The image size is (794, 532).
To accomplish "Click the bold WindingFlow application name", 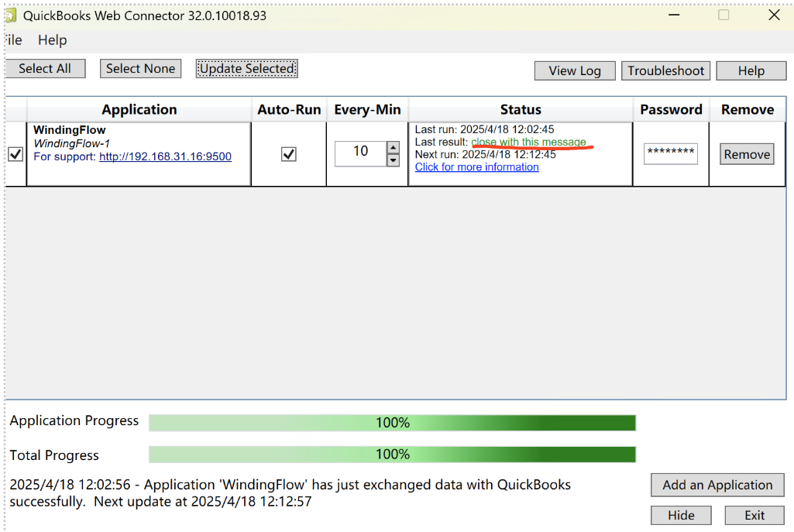I will pos(70,130).
